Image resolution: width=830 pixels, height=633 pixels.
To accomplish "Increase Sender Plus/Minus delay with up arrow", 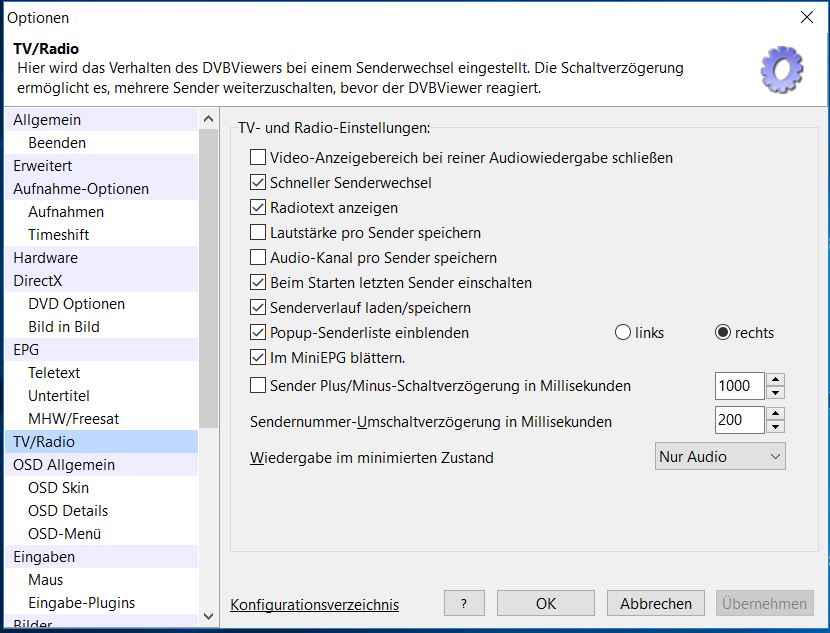I will click(776, 380).
